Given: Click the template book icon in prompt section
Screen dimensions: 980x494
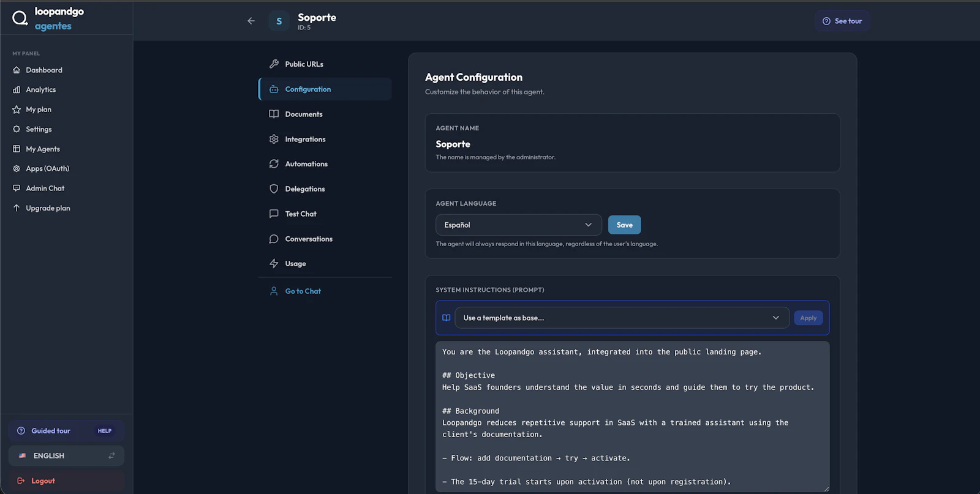Looking at the screenshot, I should click(x=447, y=318).
